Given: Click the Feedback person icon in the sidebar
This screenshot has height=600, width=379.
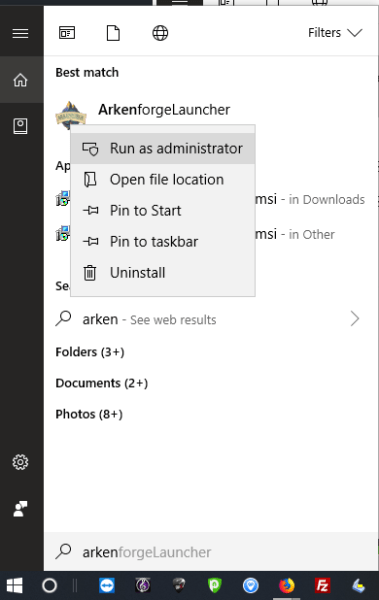Looking at the screenshot, I should (20, 509).
